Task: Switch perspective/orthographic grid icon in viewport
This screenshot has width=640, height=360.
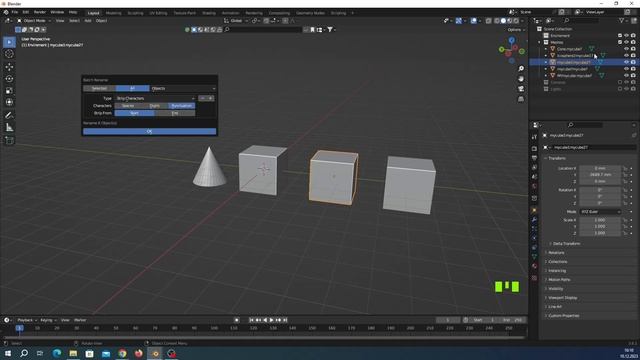Action: 521,99
